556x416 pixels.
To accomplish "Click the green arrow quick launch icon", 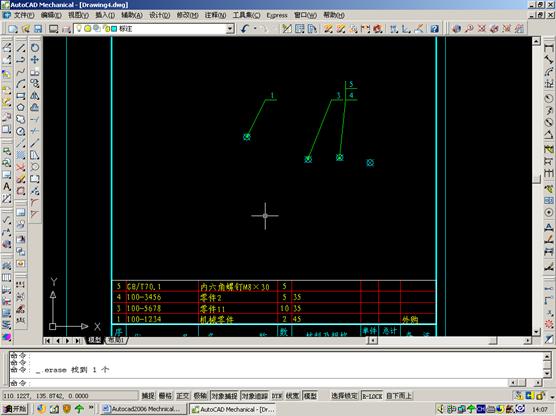I will 79,409.
